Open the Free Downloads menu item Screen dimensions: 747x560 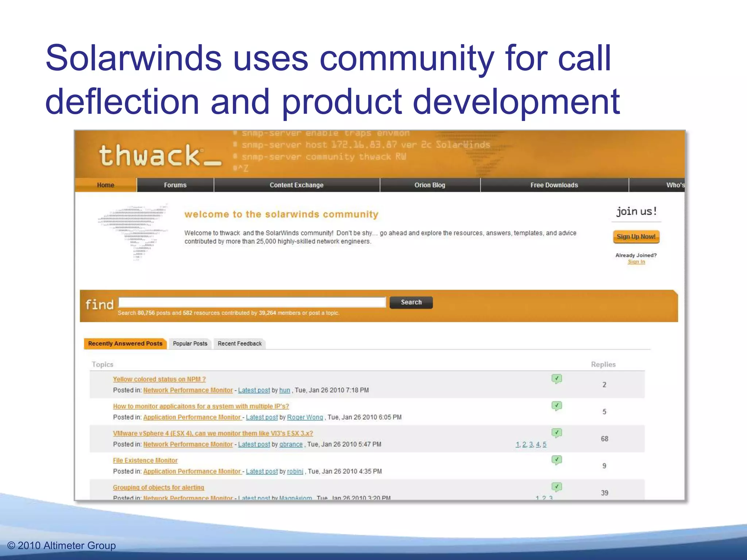pos(554,185)
